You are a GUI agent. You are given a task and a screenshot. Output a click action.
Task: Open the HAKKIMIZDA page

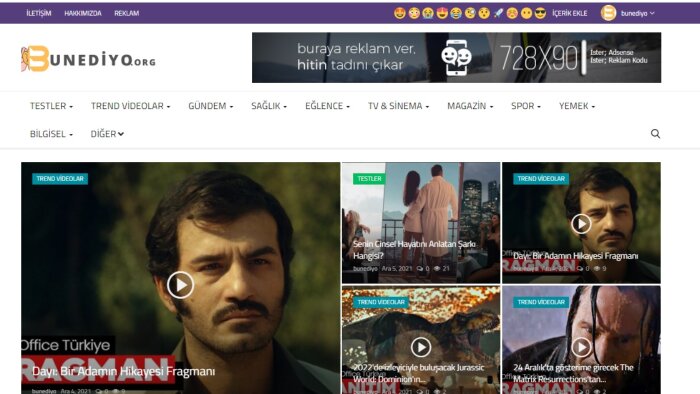83,13
